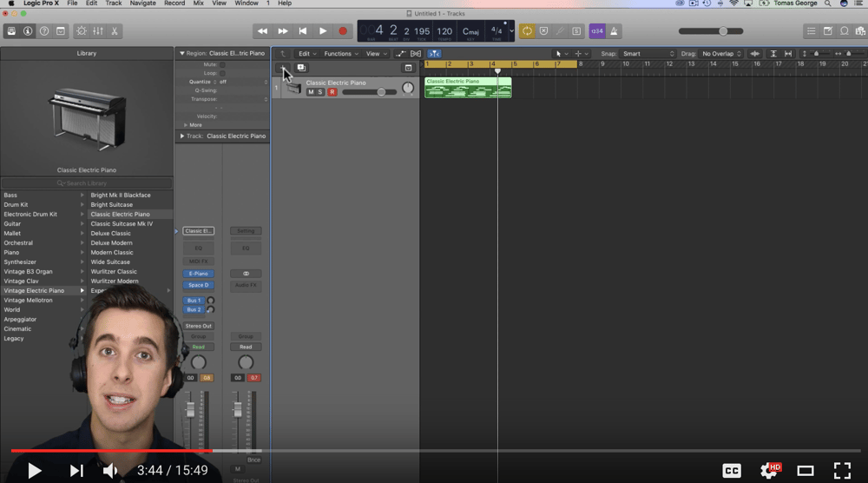Screen dimensions: 868x483
Task: Click the vertical auto zoom button
Action: [773, 54]
